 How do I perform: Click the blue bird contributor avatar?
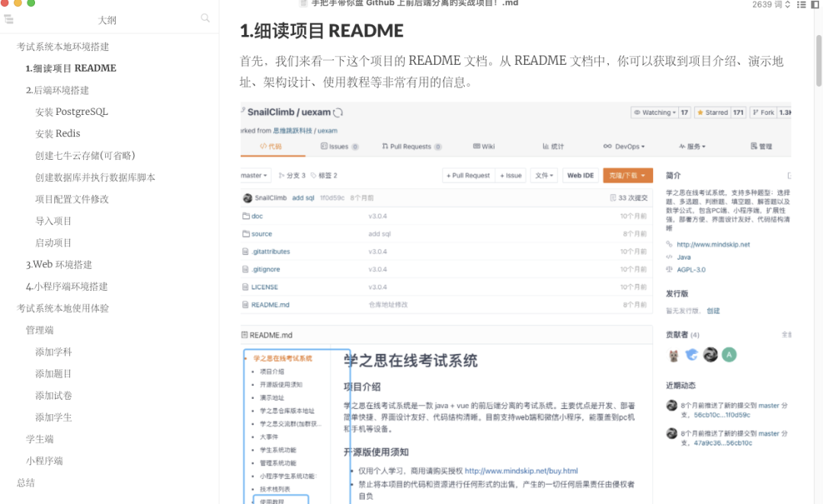tap(692, 355)
